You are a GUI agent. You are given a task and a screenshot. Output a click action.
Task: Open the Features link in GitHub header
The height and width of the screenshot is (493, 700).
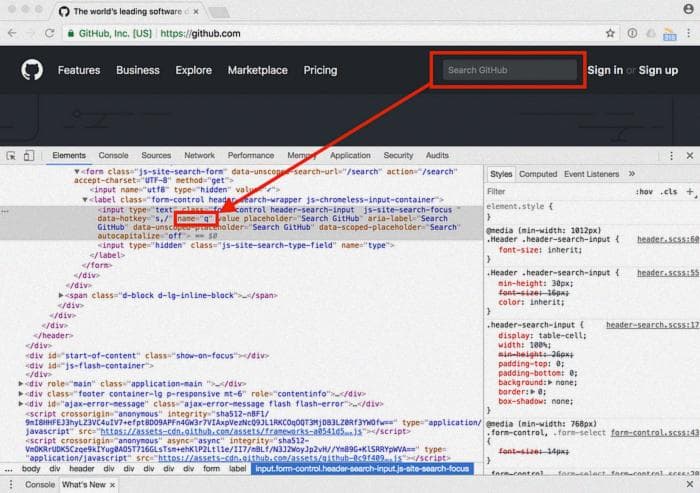(79, 70)
